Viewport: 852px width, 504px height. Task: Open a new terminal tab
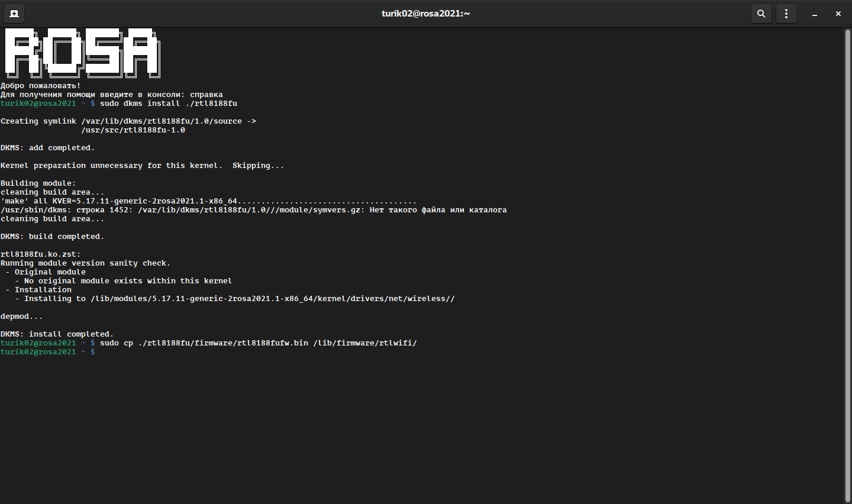14,14
